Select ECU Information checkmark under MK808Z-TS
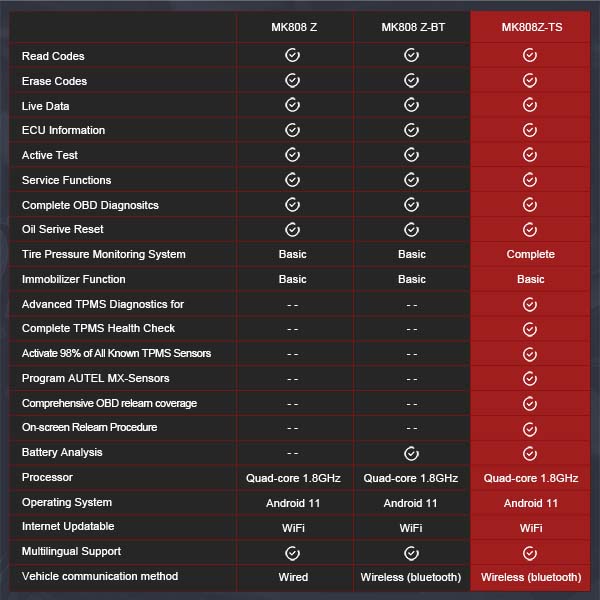 click(x=530, y=130)
